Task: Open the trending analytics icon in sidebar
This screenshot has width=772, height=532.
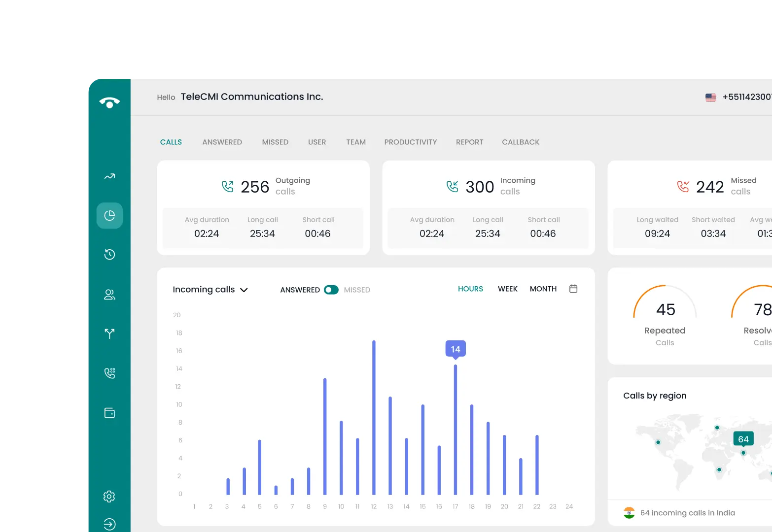Action: tap(109, 176)
